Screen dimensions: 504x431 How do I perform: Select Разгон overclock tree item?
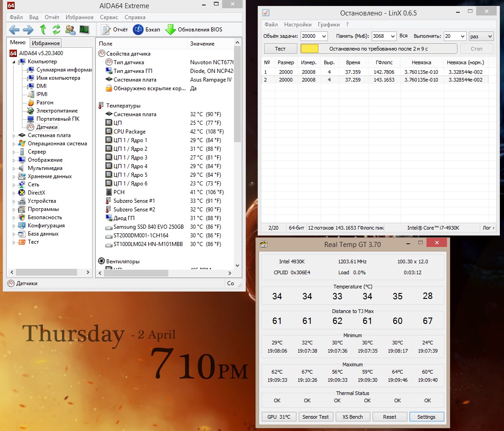(x=45, y=103)
